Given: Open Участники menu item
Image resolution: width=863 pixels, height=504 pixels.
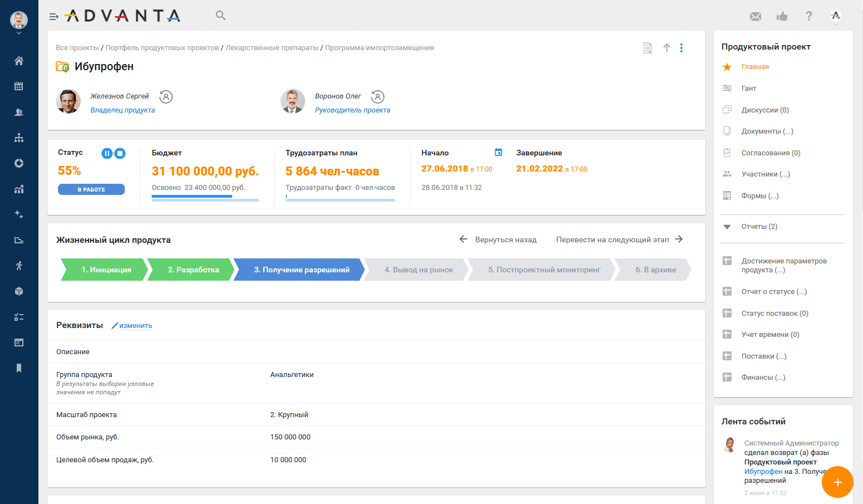Looking at the screenshot, I should [766, 174].
